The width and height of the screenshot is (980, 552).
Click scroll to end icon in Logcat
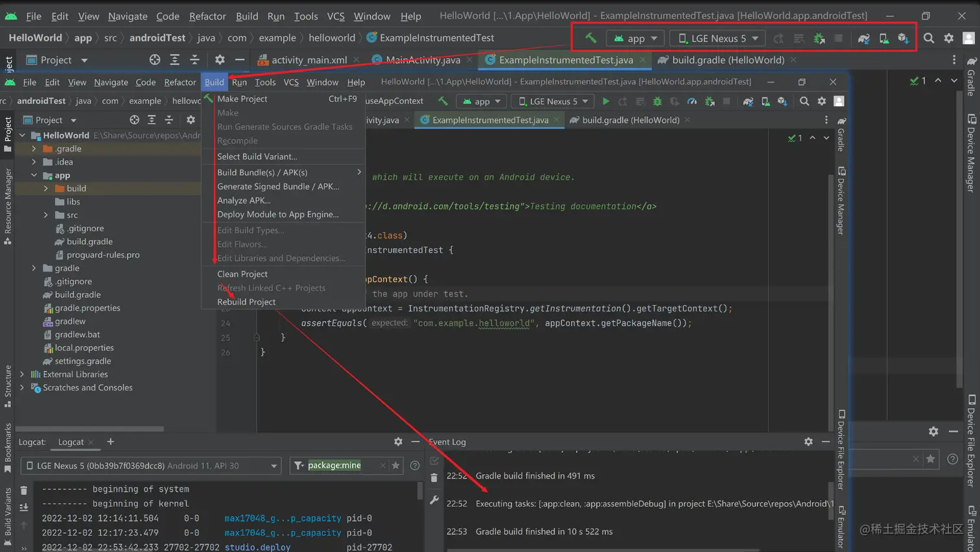coord(24,507)
